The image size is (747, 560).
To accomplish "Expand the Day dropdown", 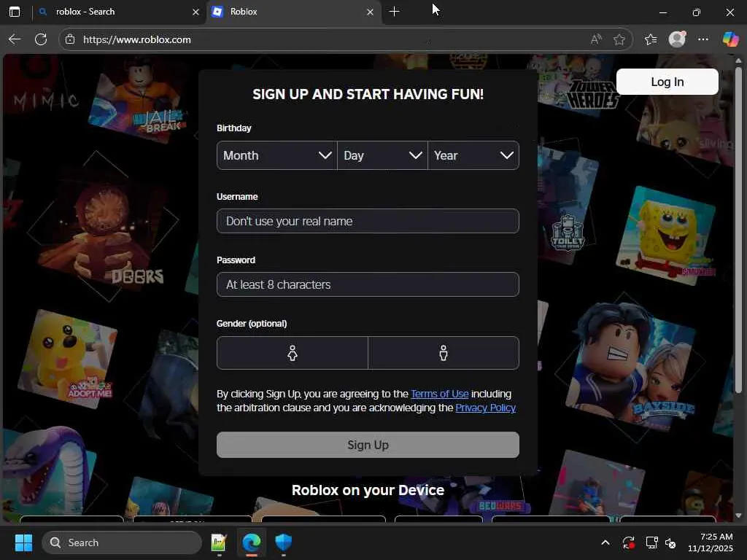I will [x=382, y=155].
